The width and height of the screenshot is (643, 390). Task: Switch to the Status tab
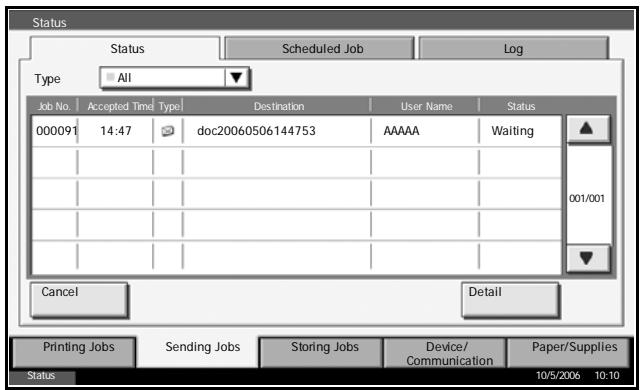click(x=125, y=49)
